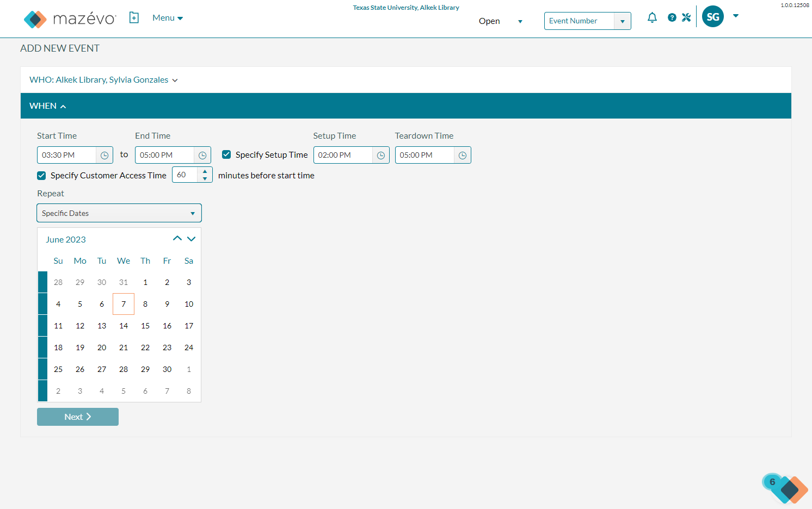
Task: Click the Mazévo logo icon
Action: pos(35,19)
